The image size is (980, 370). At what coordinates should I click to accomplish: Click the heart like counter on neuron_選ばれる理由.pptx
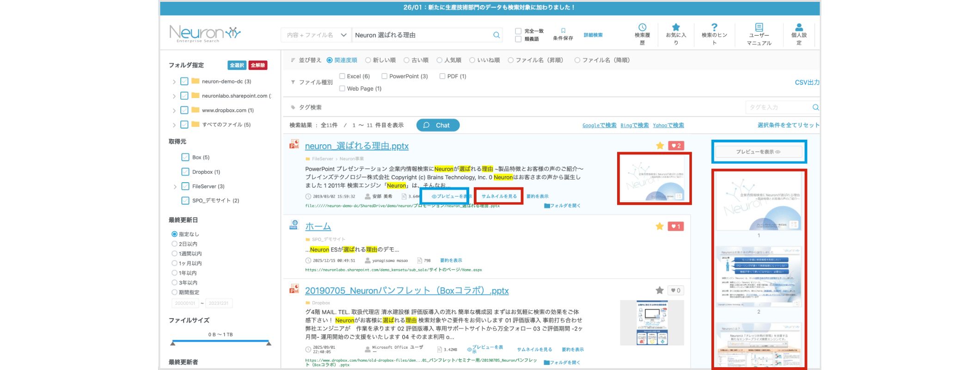click(676, 146)
